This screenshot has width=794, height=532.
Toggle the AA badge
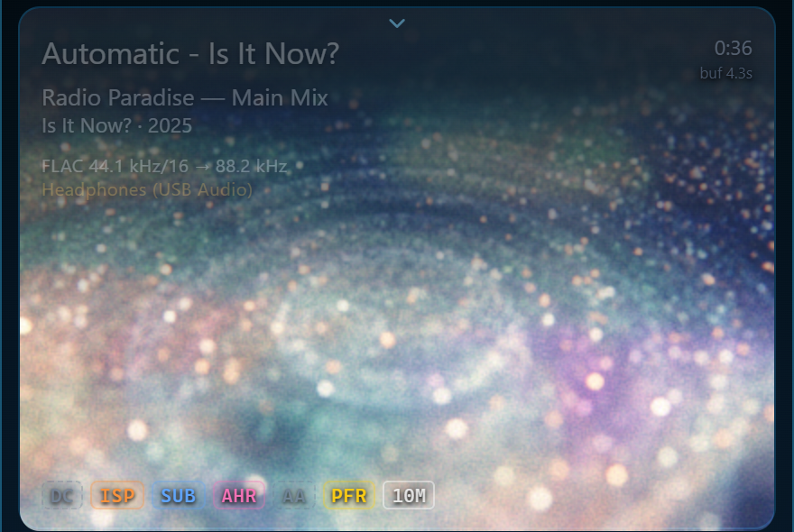[294, 495]
